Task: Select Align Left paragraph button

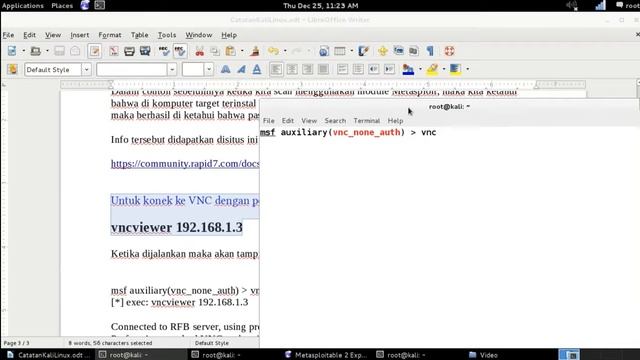Action: (x=276, y=69)
